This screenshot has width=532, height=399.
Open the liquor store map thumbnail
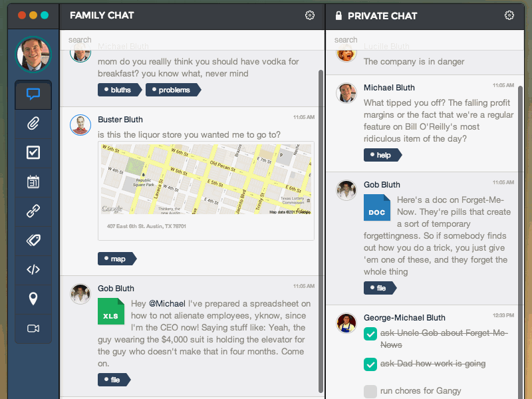(206, 179)
